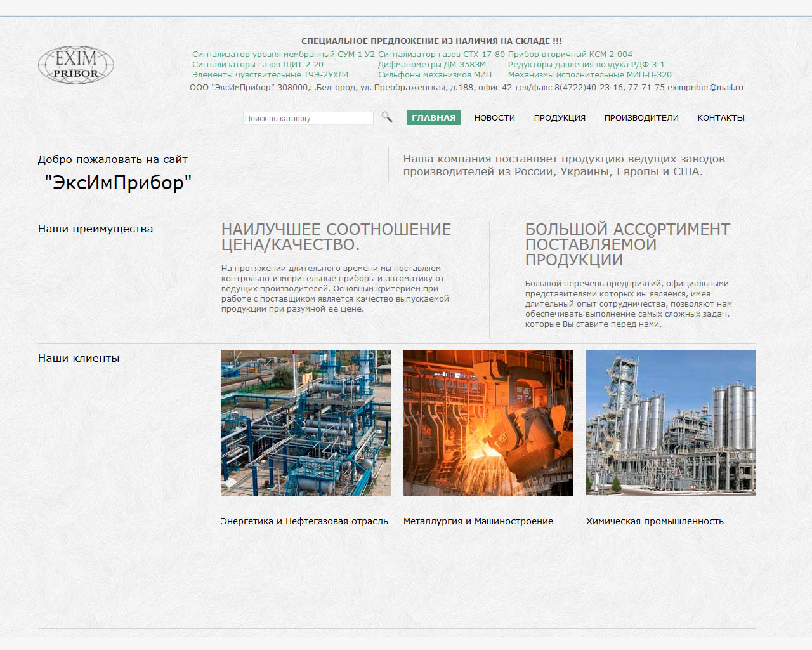Click caption "Энергетика и Нефтегазовая отрасль"
The width and height of the screenshot is (812, 650).
click(304, 521)
